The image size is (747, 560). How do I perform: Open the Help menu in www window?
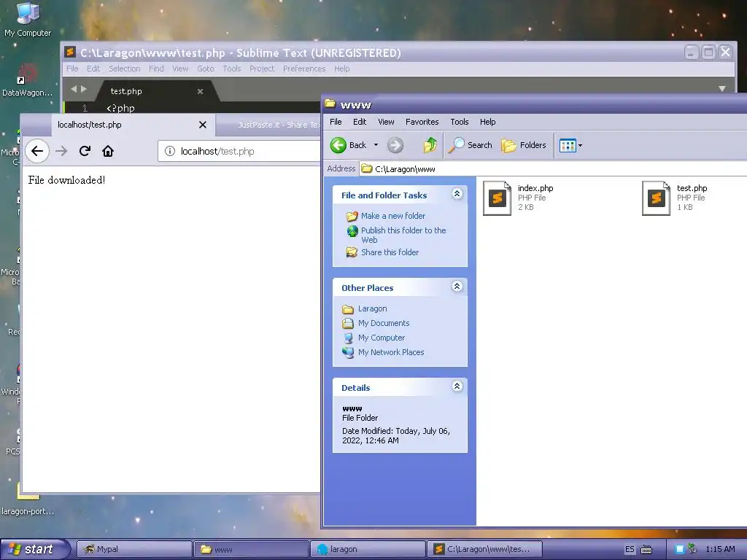(x=487, y=122)
